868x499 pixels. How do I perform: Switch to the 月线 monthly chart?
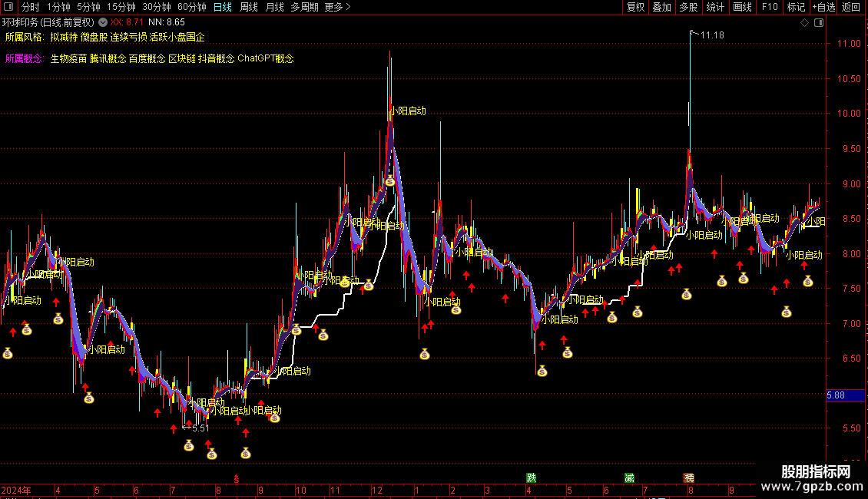point(274,7)
